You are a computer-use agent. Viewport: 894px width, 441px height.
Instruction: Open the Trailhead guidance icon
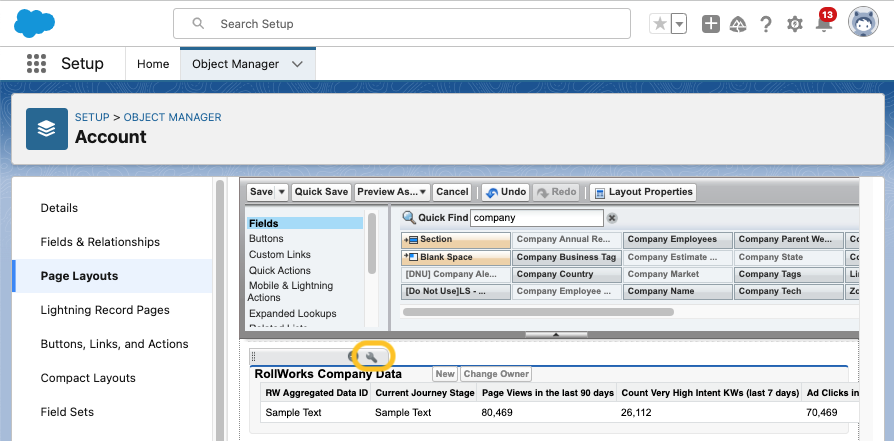coord(738,24)
